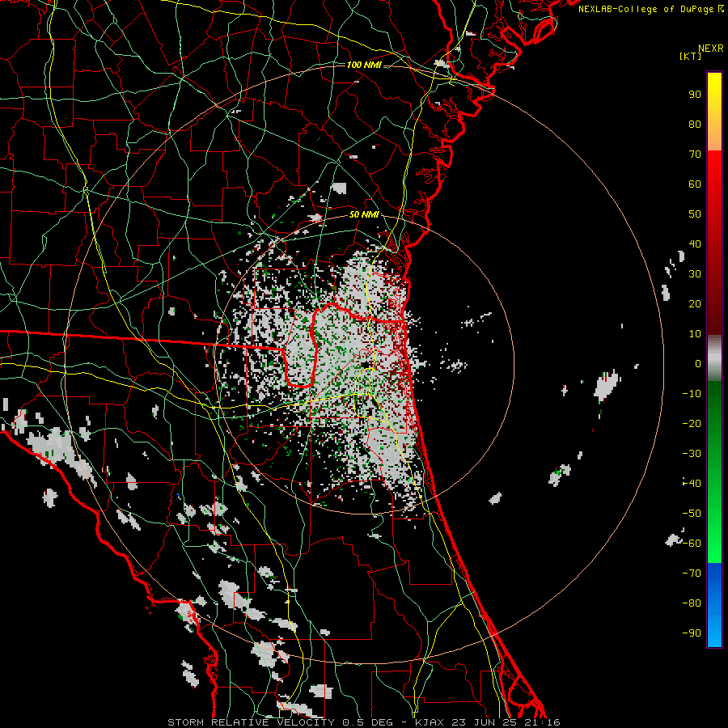Click the "-90" value on velocity scale

click(x=692, y=633)
